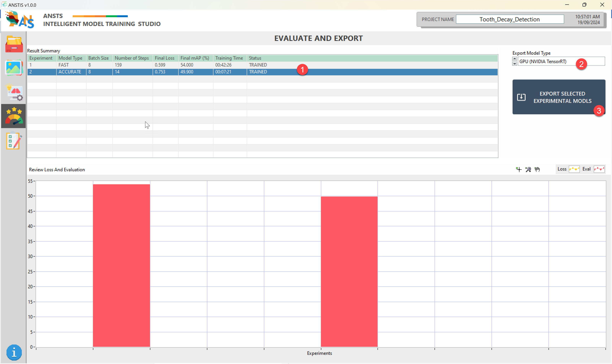
Task: Decrement Export Model Type with down arrow
Action: pyautogui.click(x=515, y=64)
